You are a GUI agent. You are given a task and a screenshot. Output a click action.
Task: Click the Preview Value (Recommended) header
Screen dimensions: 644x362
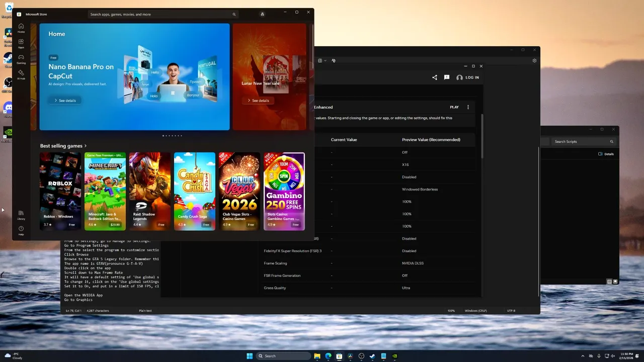431,140
